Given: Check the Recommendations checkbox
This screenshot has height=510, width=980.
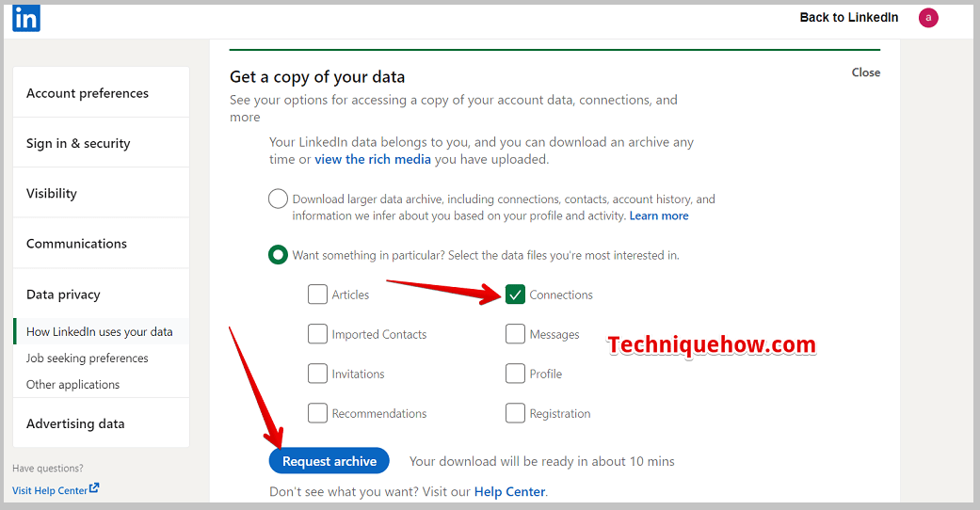Looking at the screenshot, I should point(317,413).
